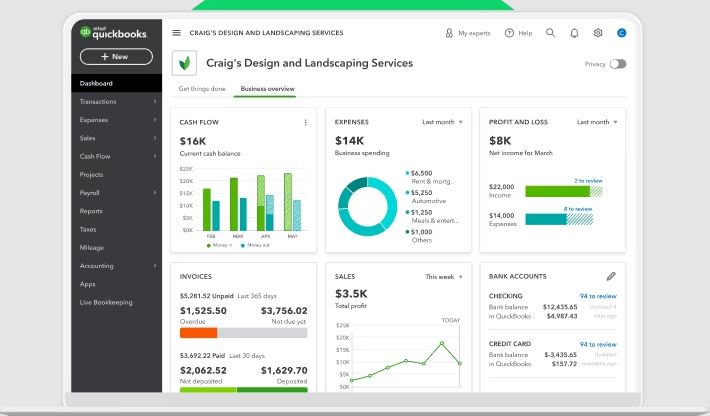Expand the Expenses sidebar chevron

(155, 120)
